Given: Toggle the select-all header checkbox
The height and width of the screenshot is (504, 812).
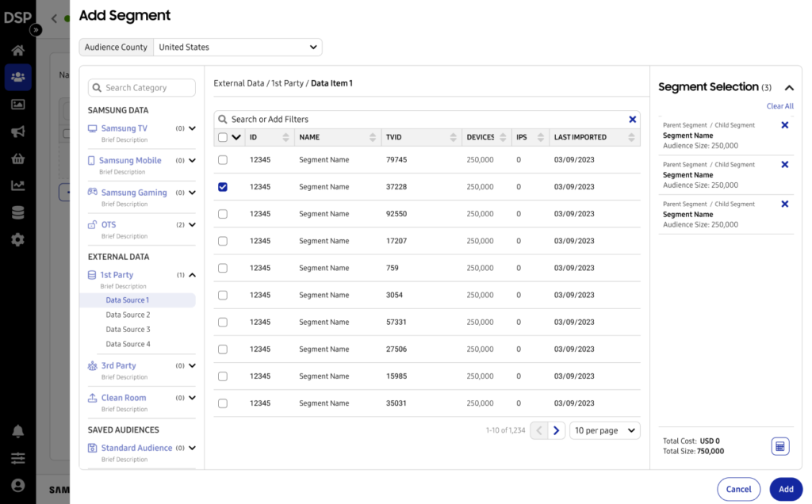Looking at the screenshot, I should tap(223, 137).
